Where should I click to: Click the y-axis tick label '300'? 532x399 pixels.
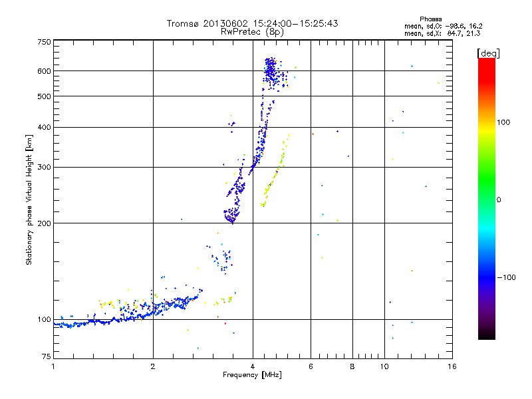coord(44,168)
